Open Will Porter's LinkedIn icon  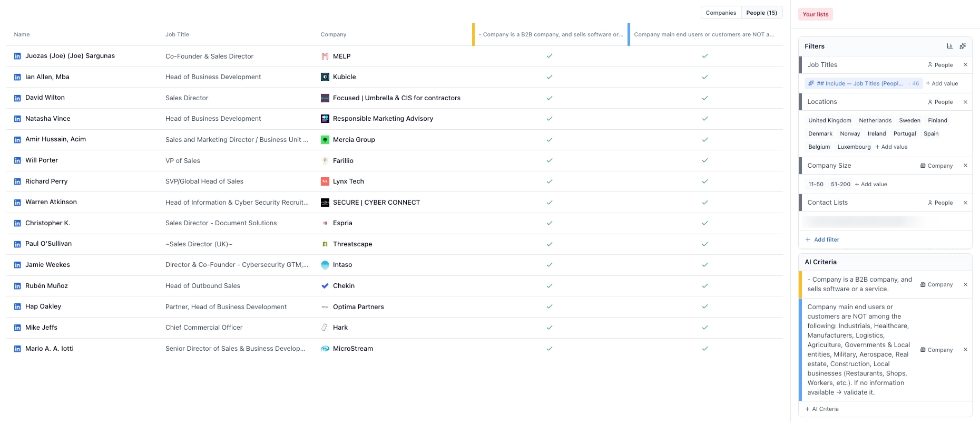click(x=17, y=160)
